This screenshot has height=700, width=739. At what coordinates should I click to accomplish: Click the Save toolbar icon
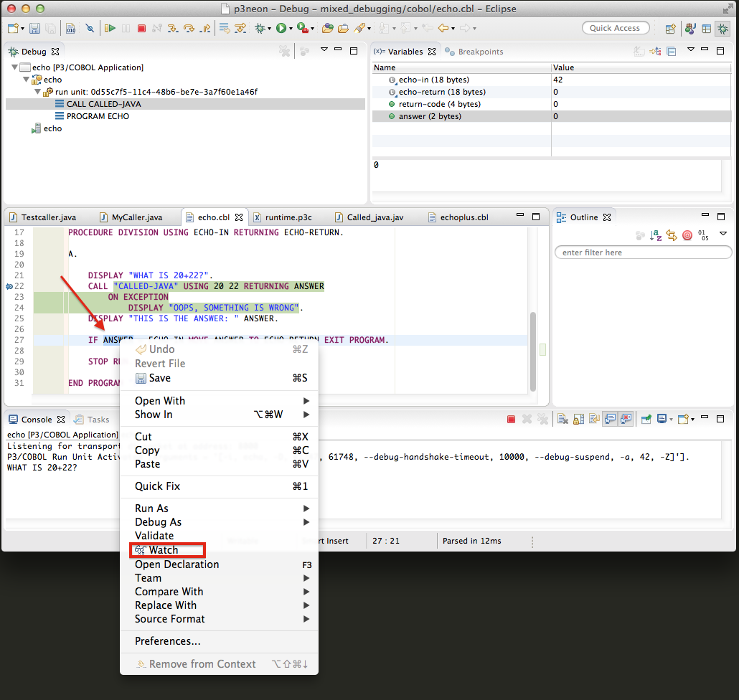[x=34, y=28]
